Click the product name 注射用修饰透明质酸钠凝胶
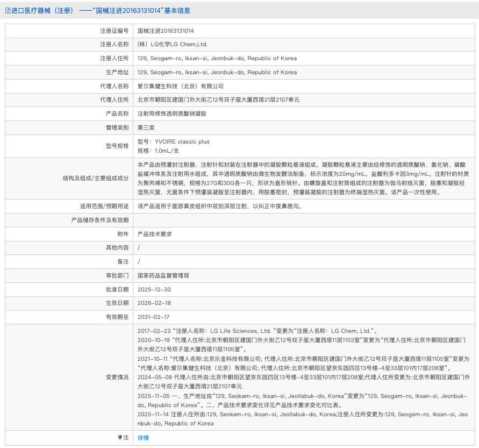The width and height of the screenshot is (479, 448). pos(171,113)
